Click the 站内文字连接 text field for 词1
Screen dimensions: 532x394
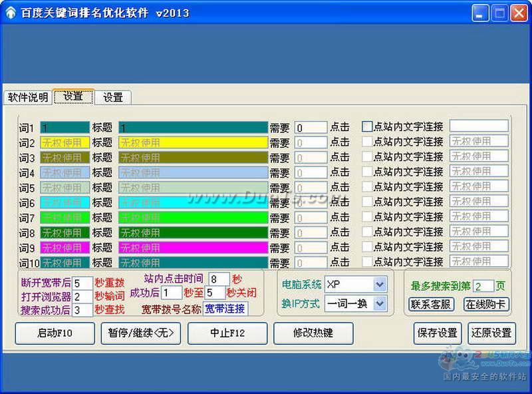coord(479,126)
